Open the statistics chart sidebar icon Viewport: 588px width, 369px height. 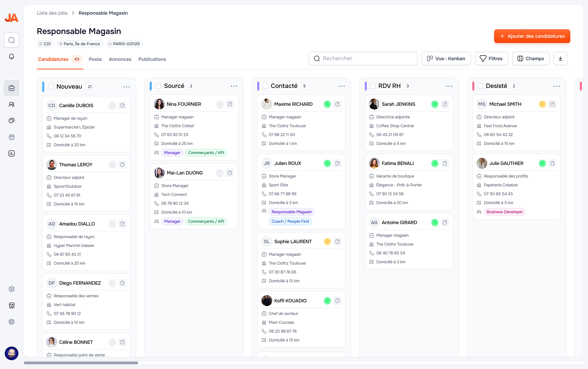(11, 153)
